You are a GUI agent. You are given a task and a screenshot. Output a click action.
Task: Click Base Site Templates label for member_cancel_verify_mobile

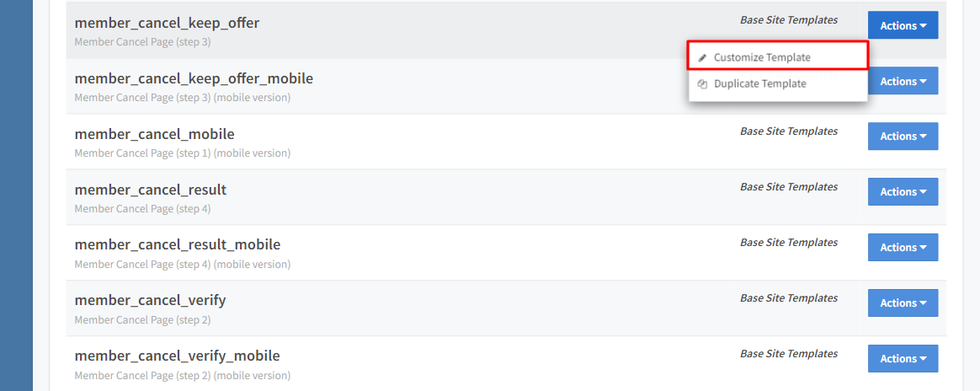(x=789, y=354)
